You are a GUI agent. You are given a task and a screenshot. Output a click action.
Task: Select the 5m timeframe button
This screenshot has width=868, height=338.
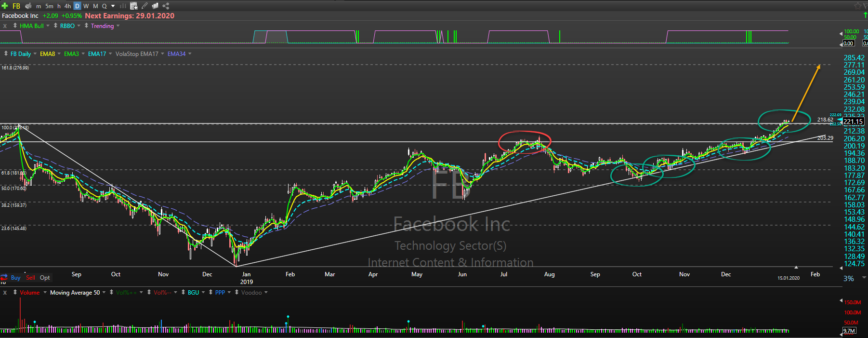[49, 6]
